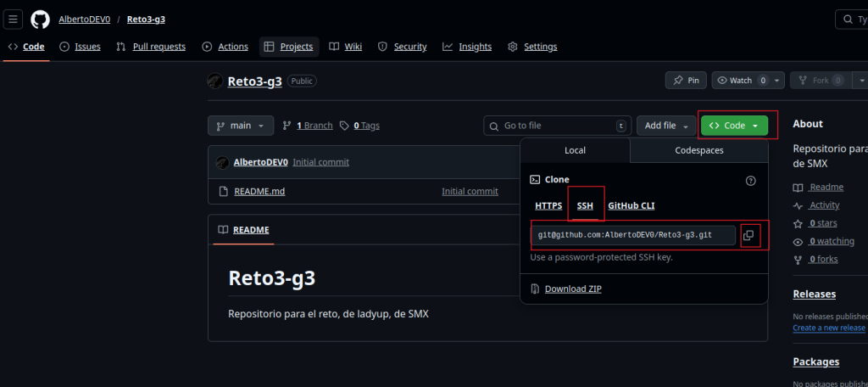
Task: Open the README outline icon
Action: [x=223, y=230]
